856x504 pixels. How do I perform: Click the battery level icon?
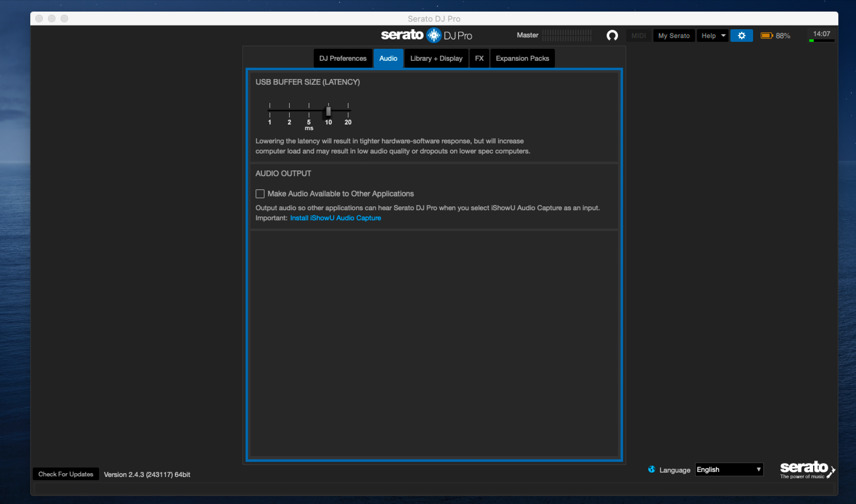click(x=766, y=36)
